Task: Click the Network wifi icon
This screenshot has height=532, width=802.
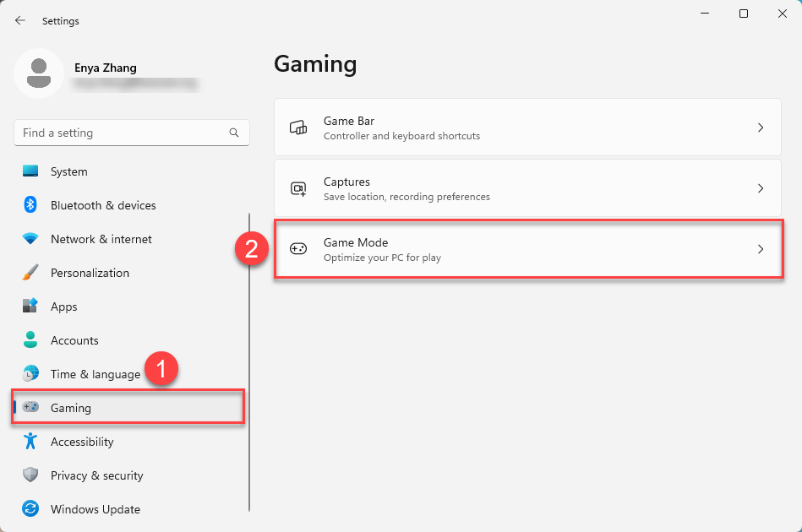Action: 30,239
